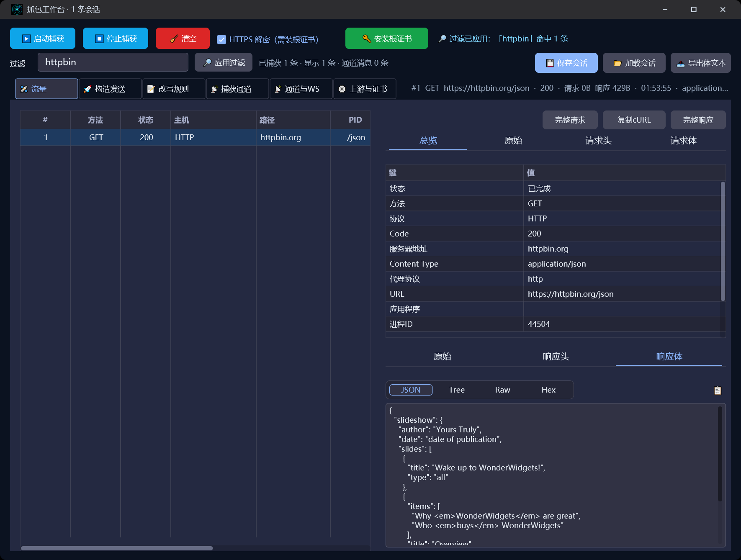Image resolution: width=741 pixels, height=560 pixels.
Task: Click the 应用过滤 button
Action: coord(224,63)
